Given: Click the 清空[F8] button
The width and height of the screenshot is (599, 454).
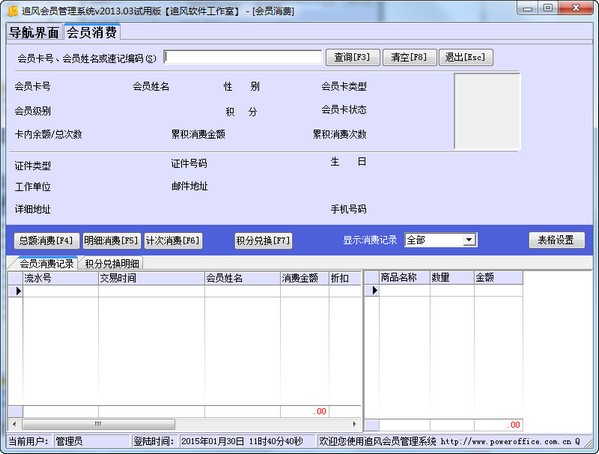Looking at the screenshot, I should [409, 57].
